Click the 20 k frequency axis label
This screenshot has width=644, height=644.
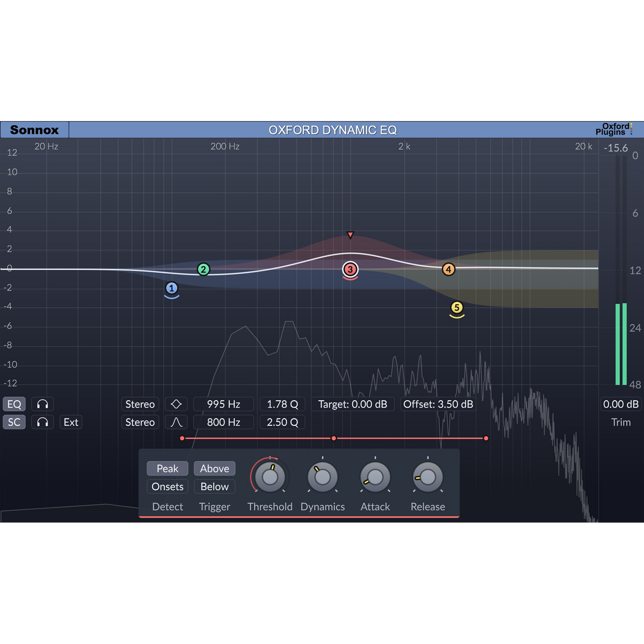tap(583, 146)
